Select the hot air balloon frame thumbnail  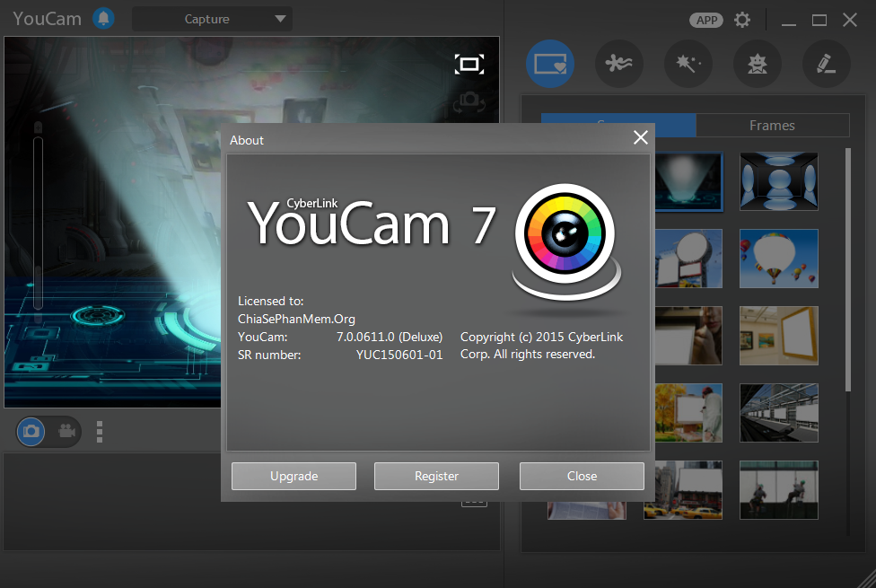[778, 258]
